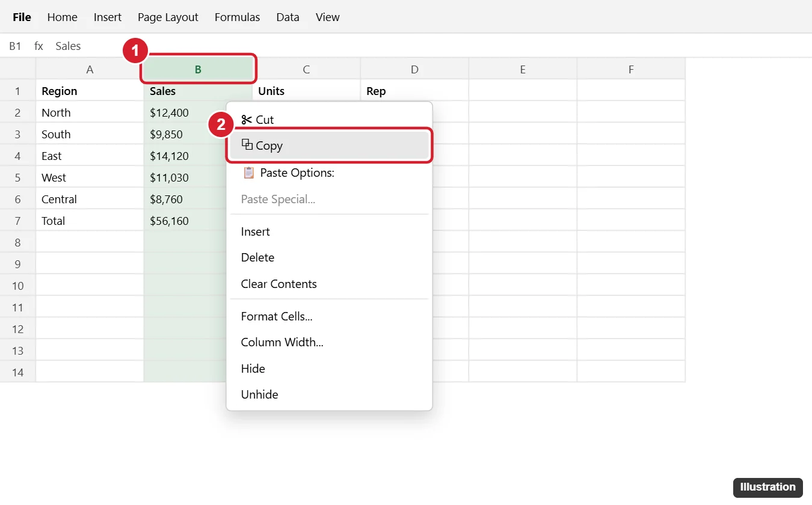This screenshot has height=505, width=812.
Task: Select Clear Contents in context menu
Action: pos(329,284)
